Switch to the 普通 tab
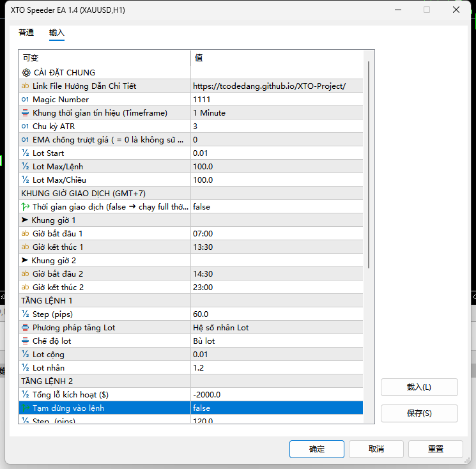 26,33
